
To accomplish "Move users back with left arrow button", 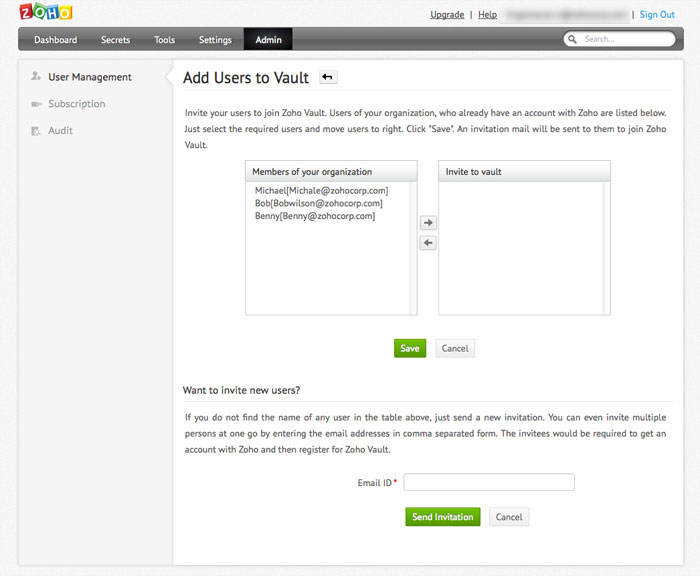I will (x=428, y=243).
